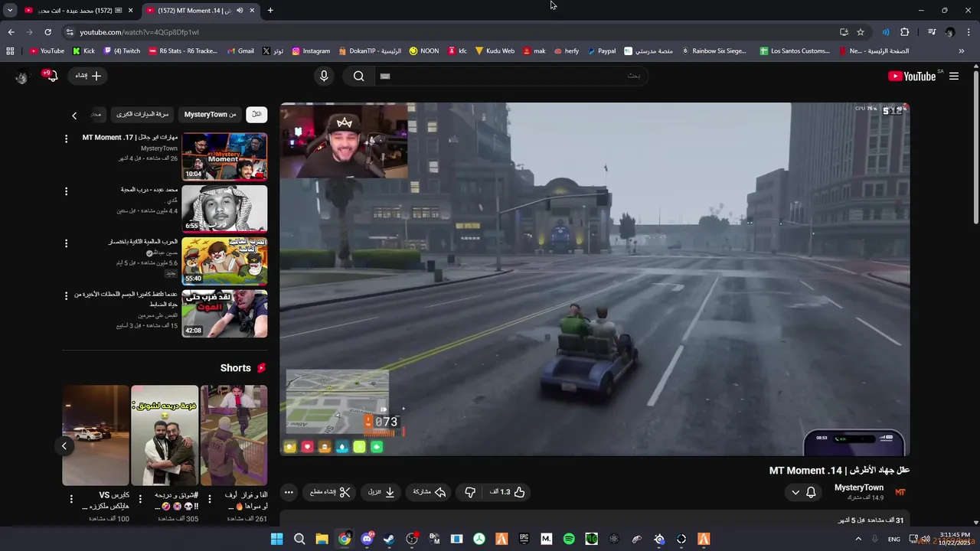Go to the YouTube logo home link
The height and width of the screenshot is (551, 980).
pyautogui.click(x=912, y=76)
